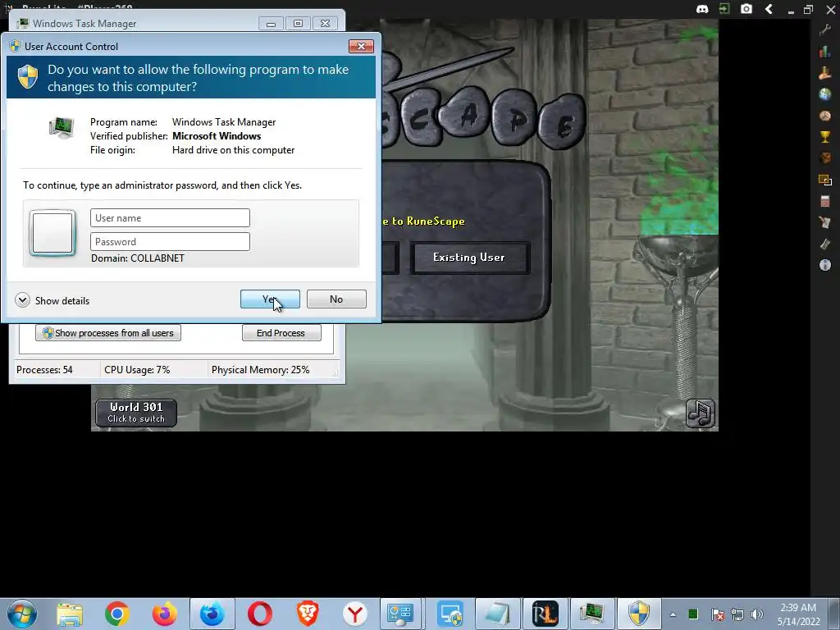Open the gold trophy sidebar panel
This screenshot has width=840, height=630.
(x=825, y=137)
